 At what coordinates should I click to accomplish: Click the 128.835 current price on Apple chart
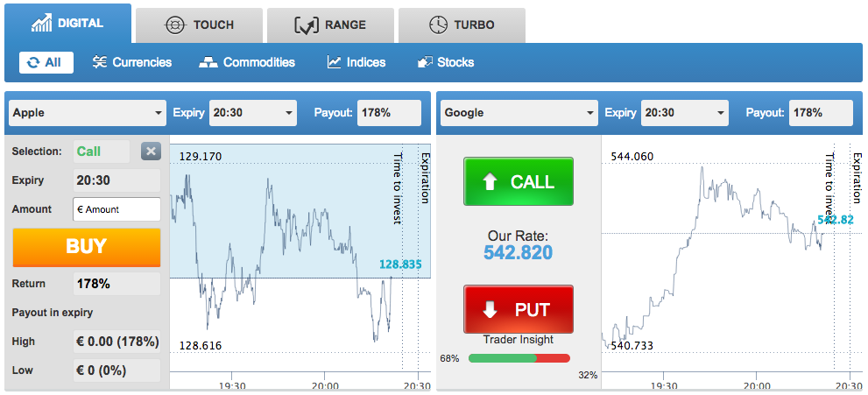pyautogui.click(x=401, y=265)
